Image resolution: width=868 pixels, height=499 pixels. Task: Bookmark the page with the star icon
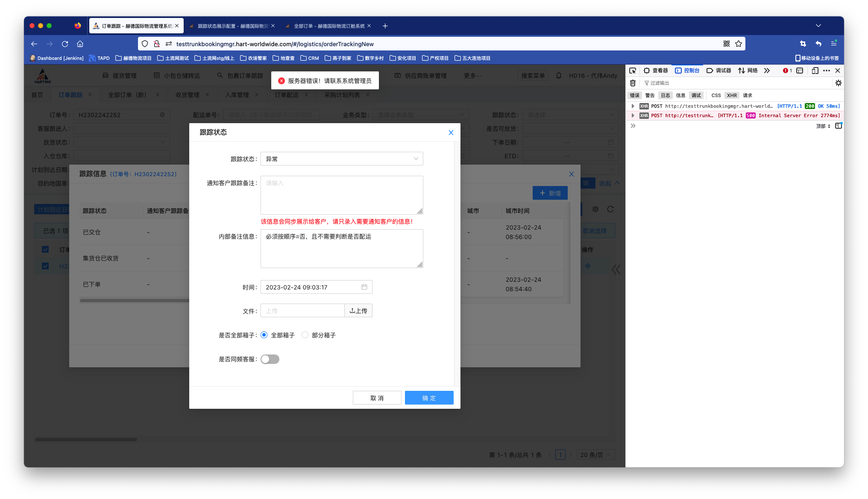[x=739, y=44]
